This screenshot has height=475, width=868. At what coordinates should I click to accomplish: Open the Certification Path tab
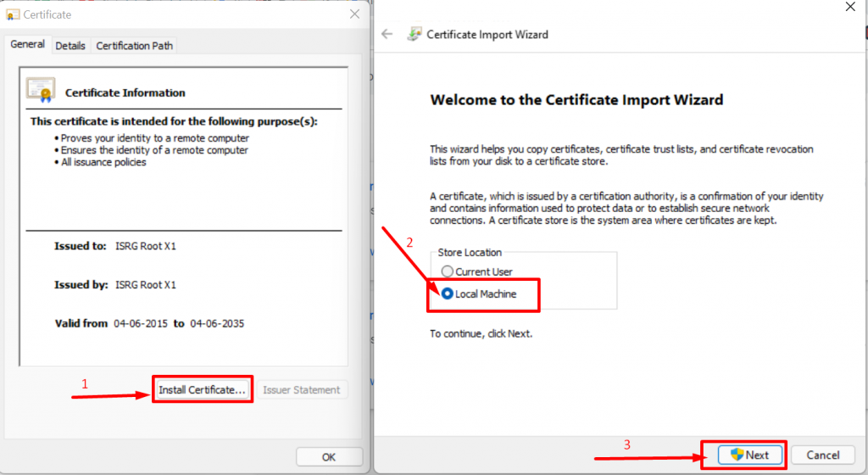[135, 46]
